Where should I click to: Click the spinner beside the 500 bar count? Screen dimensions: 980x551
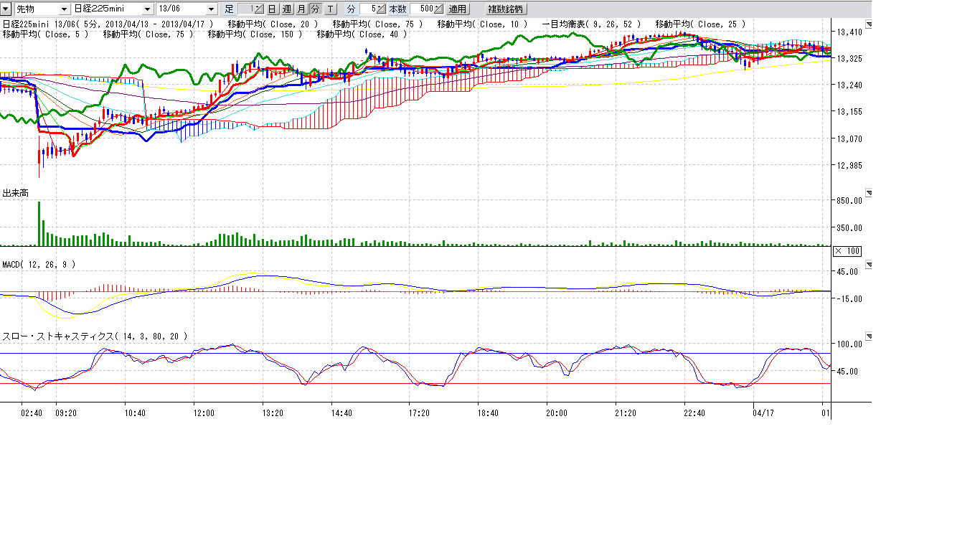click(x=438, y=9)
